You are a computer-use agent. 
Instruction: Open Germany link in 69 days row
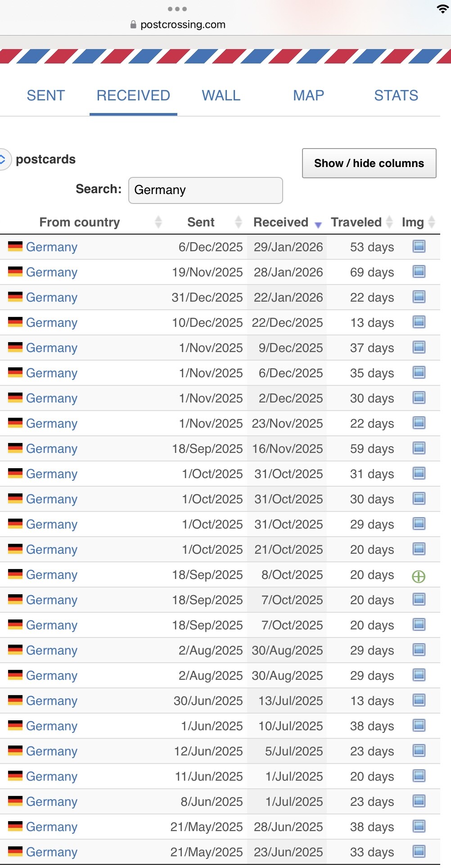pyautogui.click(x=52, y=272)
